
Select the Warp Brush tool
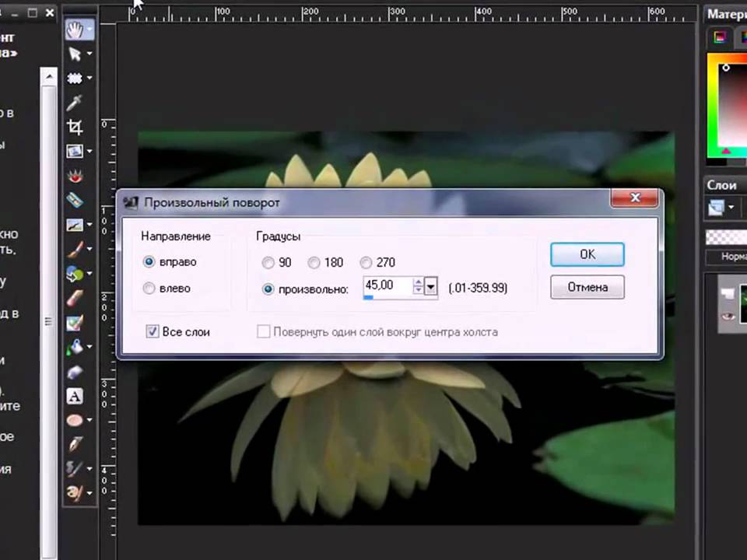click(75, 468)
